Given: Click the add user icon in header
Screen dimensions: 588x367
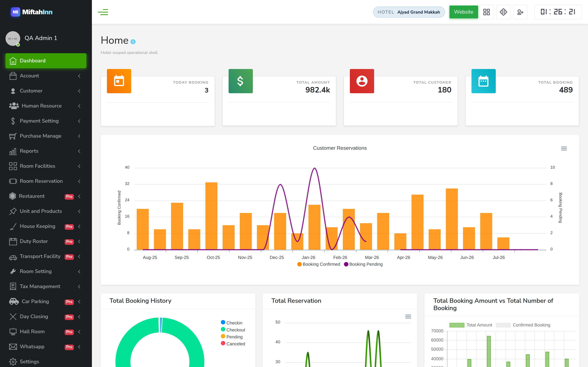Looking at the screenshot, I should (x=520, y=12).
